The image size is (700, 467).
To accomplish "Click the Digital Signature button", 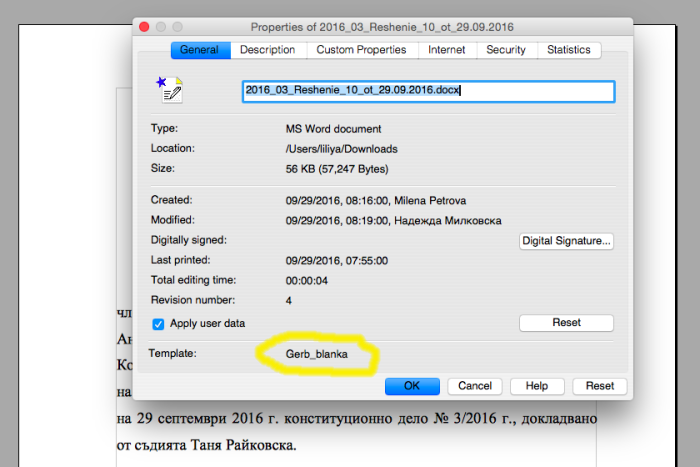I will tap(566, 241).
